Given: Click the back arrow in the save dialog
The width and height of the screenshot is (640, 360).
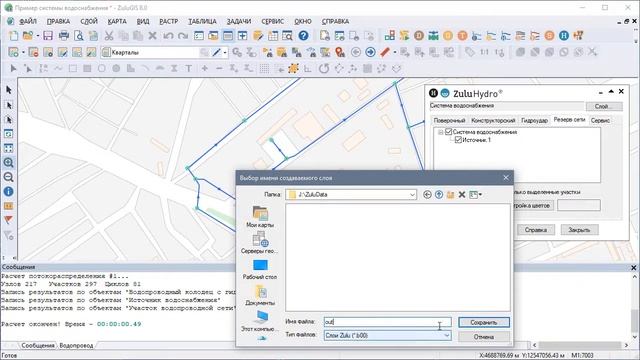Looking at the screenshot, I should 427,195.
